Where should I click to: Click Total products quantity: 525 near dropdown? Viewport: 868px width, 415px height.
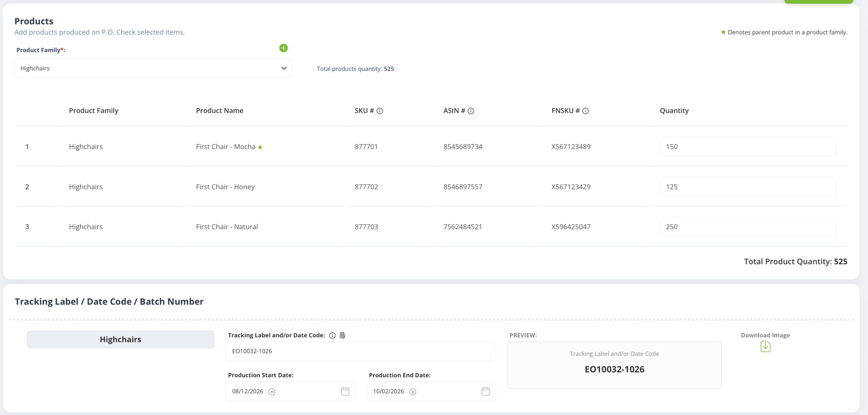pyautogui.click(x=355, y=69)
